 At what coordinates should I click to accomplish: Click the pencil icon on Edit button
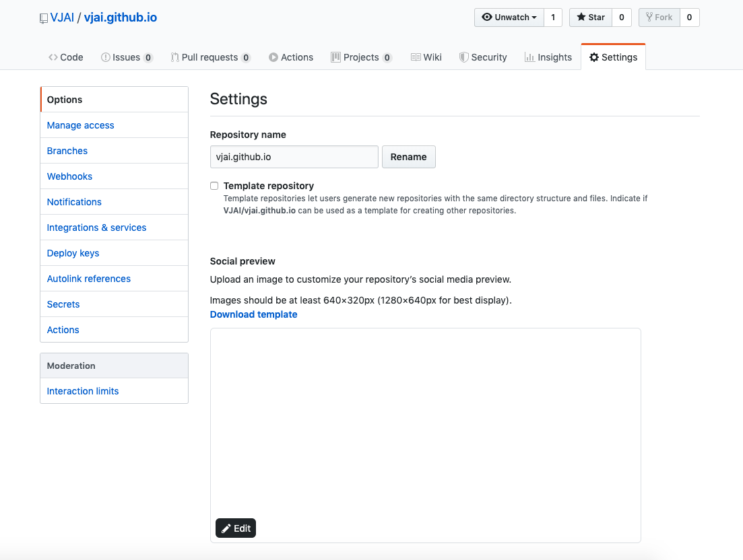click(226, 528)
